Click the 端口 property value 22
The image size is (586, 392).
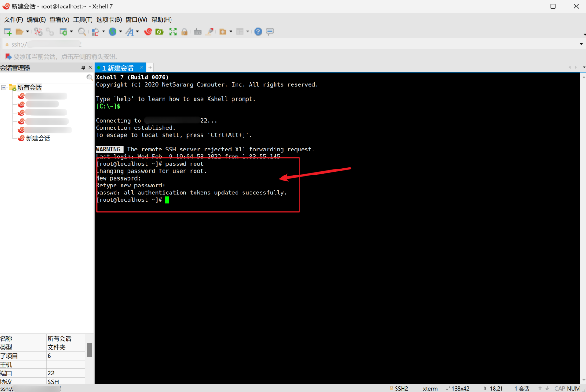(x=51, y=373)
